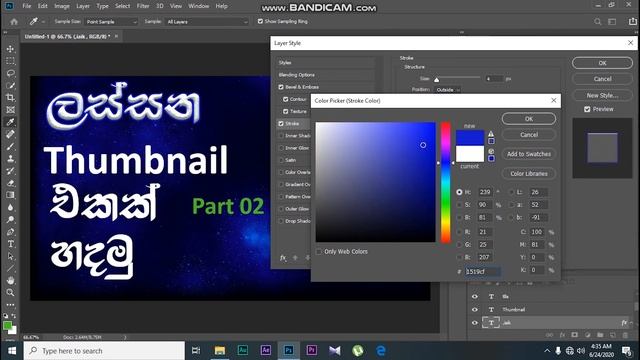Open the Windows Start menu
This screenshot has width=640, height=360.
(x=12, y=351)
